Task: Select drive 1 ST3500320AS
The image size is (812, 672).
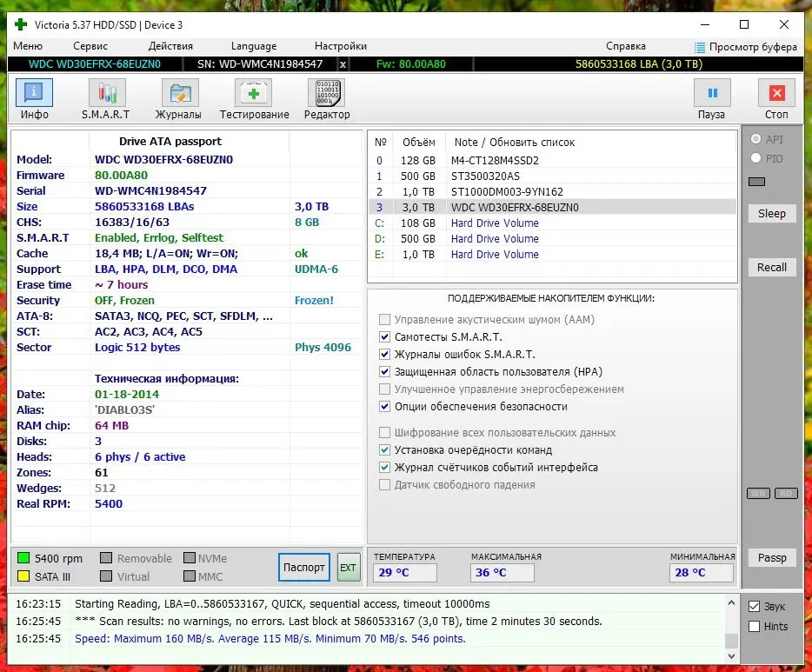Action: click(x=552, y=176)
